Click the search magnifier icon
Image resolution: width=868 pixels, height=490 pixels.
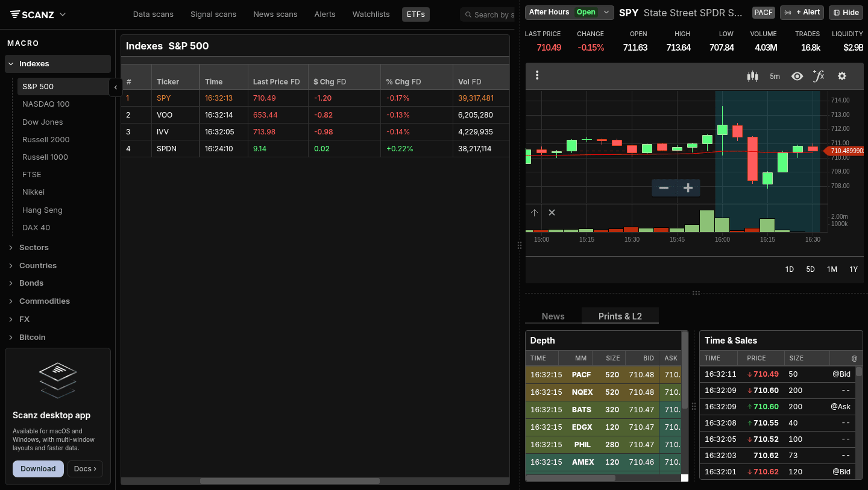468,14
